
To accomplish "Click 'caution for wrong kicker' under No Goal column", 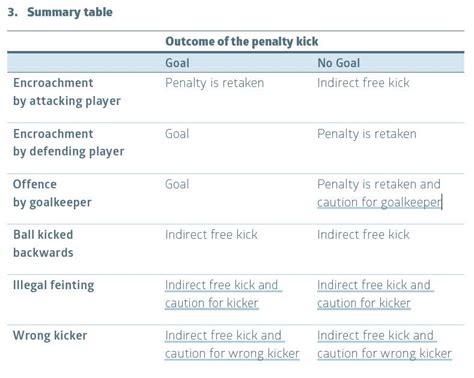I will [x=384, y=354].
